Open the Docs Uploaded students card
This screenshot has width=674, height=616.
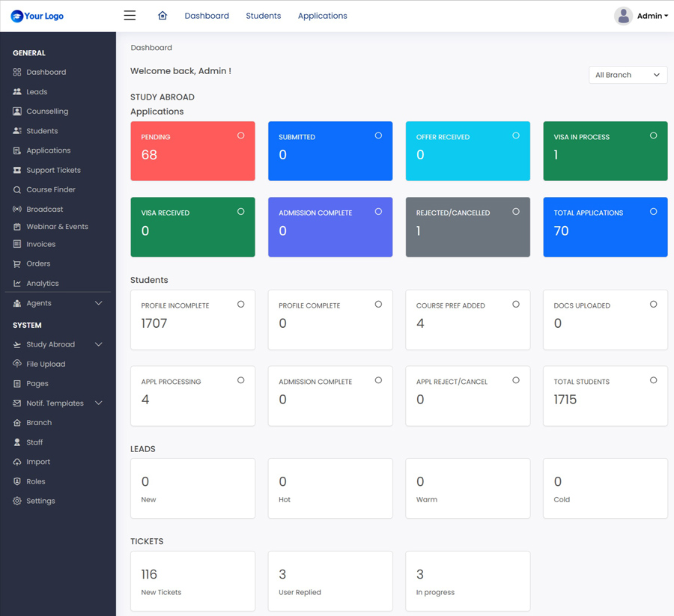point(605,320)
